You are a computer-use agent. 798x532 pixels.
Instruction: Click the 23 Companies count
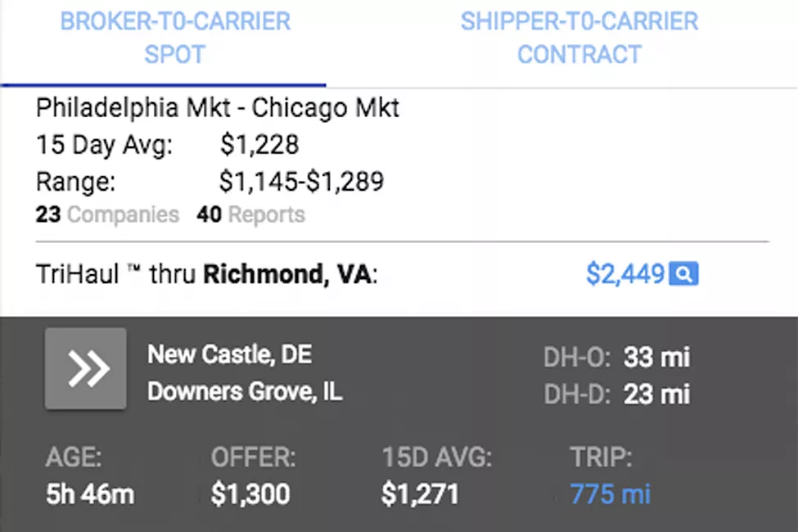click(x=107, y=214)
